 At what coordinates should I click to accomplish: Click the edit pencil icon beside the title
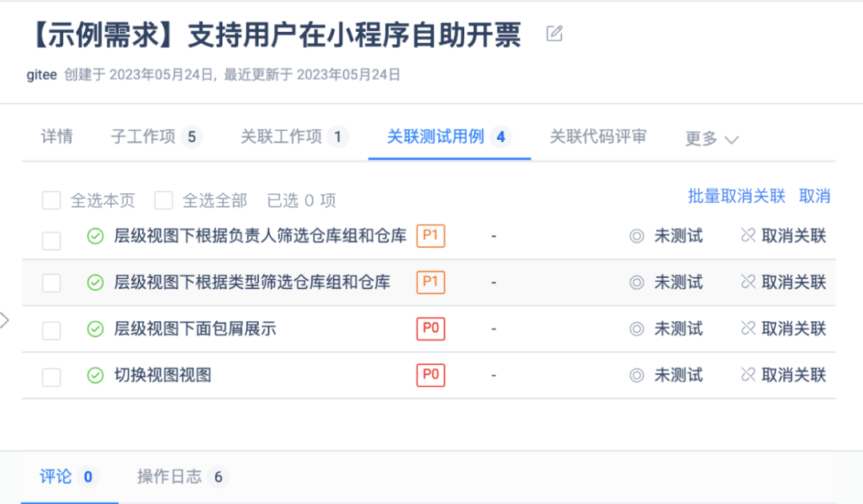(x=554, y=34)
